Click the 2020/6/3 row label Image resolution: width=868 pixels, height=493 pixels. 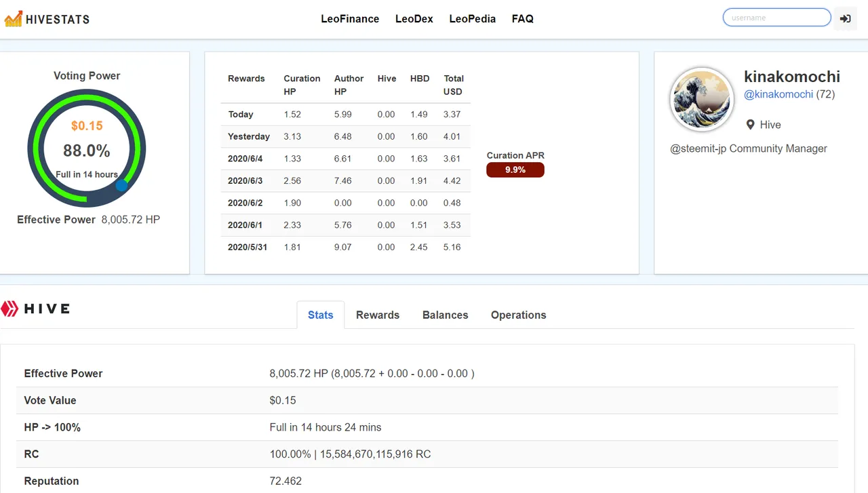click(245, 181)
